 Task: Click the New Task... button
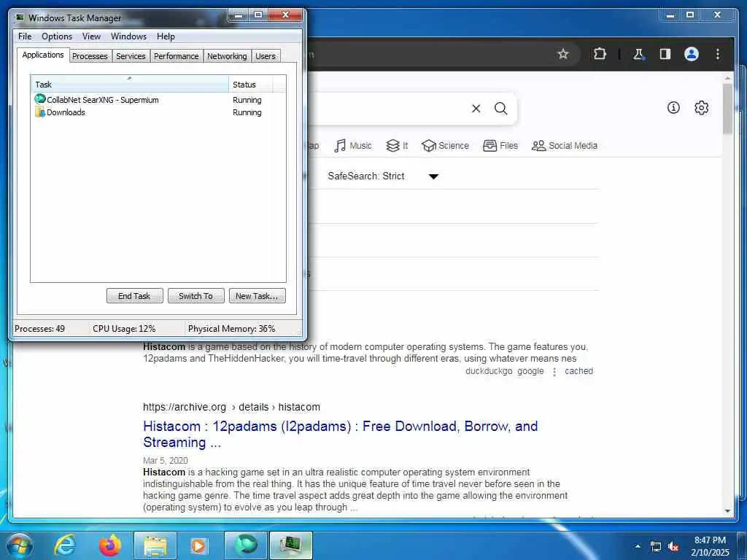[258, 296]
